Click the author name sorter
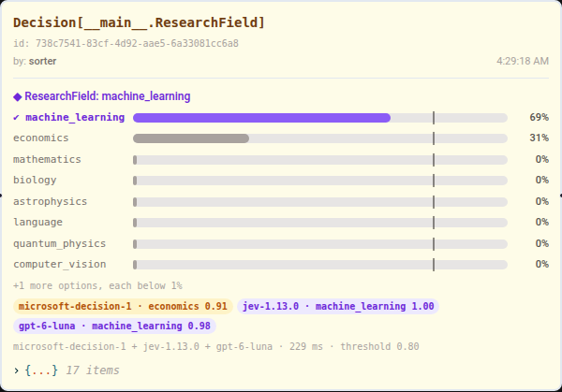 pyautogui.click(x=43, y=61)
